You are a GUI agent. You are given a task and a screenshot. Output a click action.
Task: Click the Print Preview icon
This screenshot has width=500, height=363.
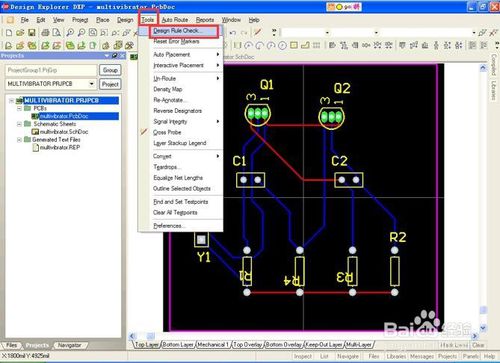pos(57,32)
